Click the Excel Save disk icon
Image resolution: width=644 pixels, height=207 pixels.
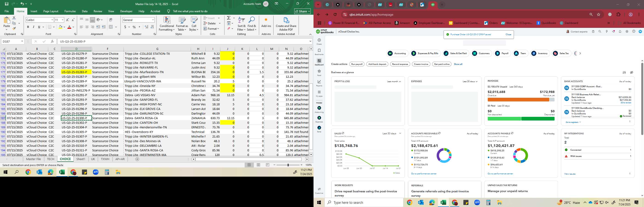[6, 4]
